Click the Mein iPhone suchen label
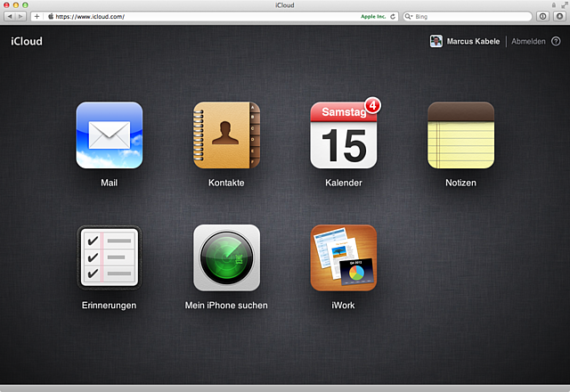The image size is (570, 392). click(x=226, y=305)
